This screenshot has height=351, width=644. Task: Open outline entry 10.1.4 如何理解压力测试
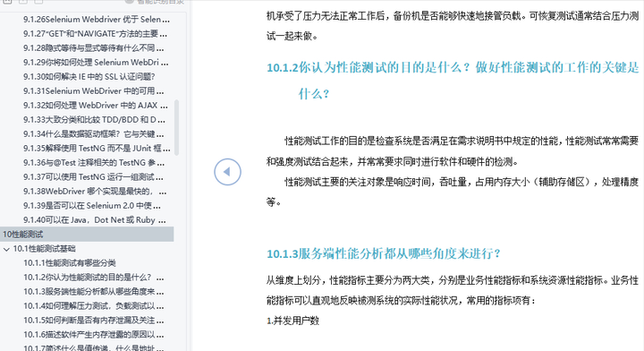93,306
